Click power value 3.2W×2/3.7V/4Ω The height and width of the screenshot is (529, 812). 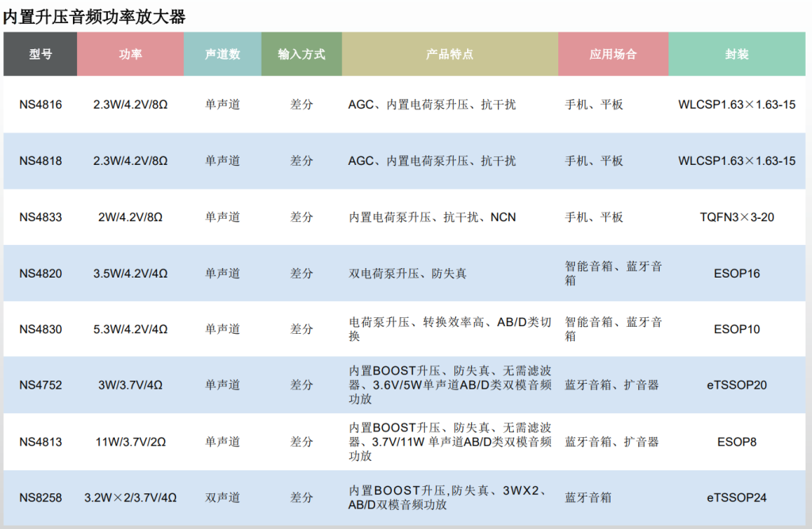(131, 498)
